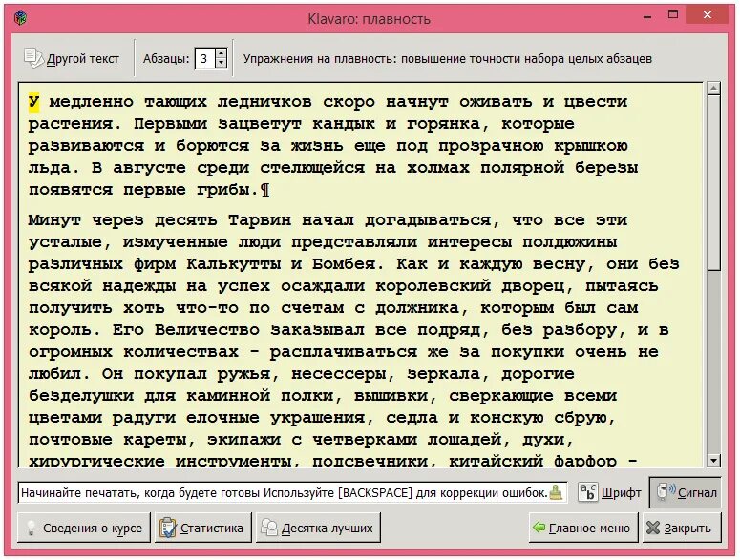
Task: Increase paragraph count with up arrow
Action: (221, 53)
